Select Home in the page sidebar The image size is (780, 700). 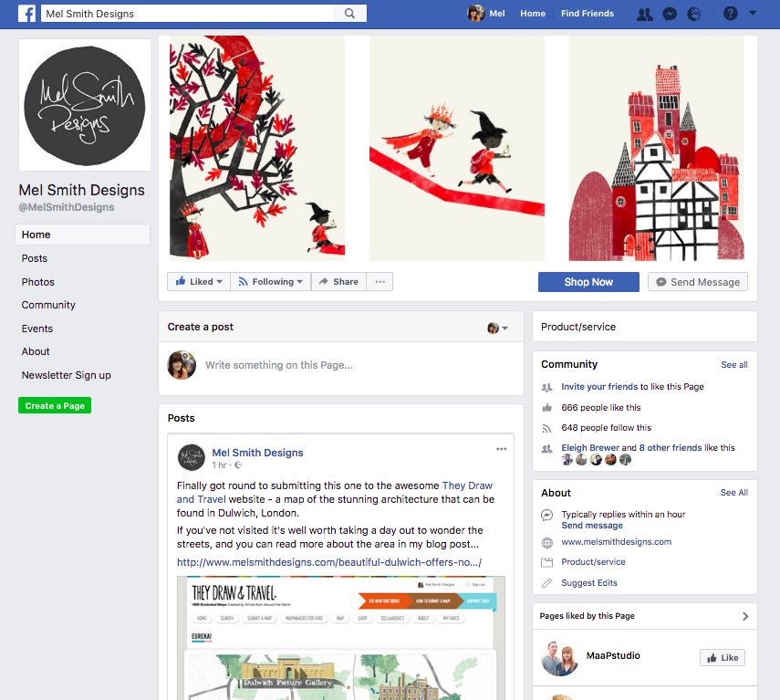click(83, 235)
